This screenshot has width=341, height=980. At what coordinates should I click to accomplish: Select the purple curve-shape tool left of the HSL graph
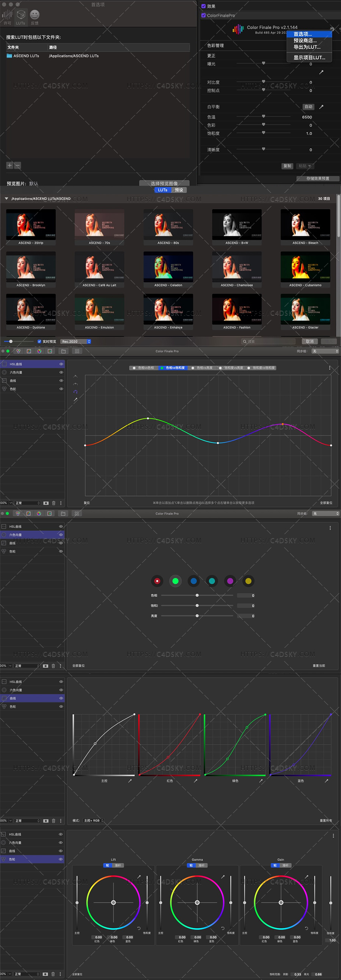coord(75,392)
